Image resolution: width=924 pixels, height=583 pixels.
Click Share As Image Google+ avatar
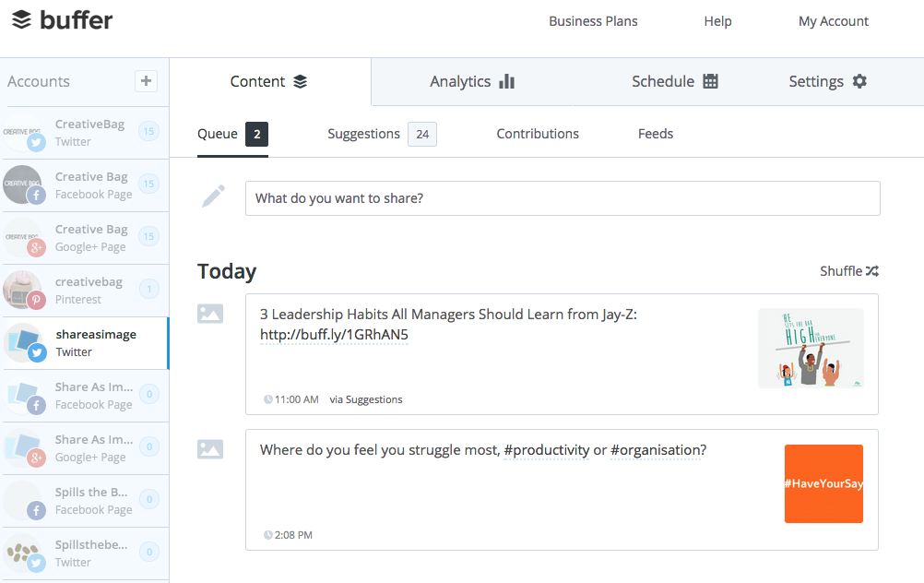click(24, 448)
